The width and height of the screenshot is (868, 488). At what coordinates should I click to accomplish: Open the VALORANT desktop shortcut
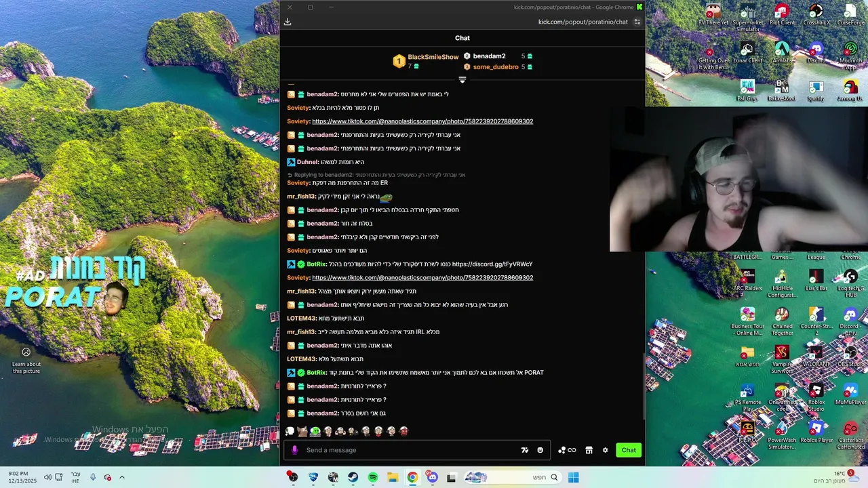(x=816, y=357)
